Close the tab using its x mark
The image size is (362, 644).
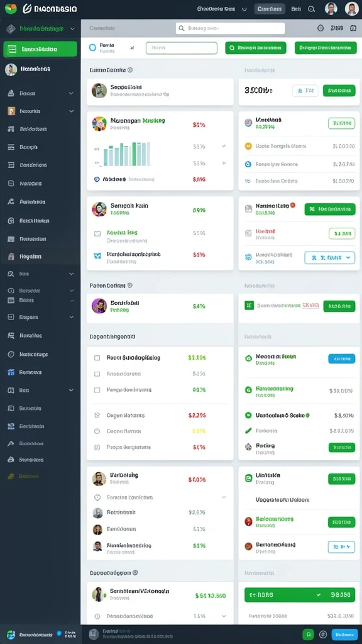point(132,48)
